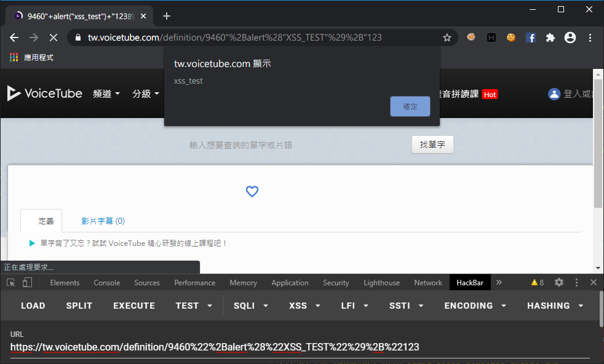Screen dimensions: 604x364
Task: Select the 影片字幕 (0) tab
Action: coord(103,221)
